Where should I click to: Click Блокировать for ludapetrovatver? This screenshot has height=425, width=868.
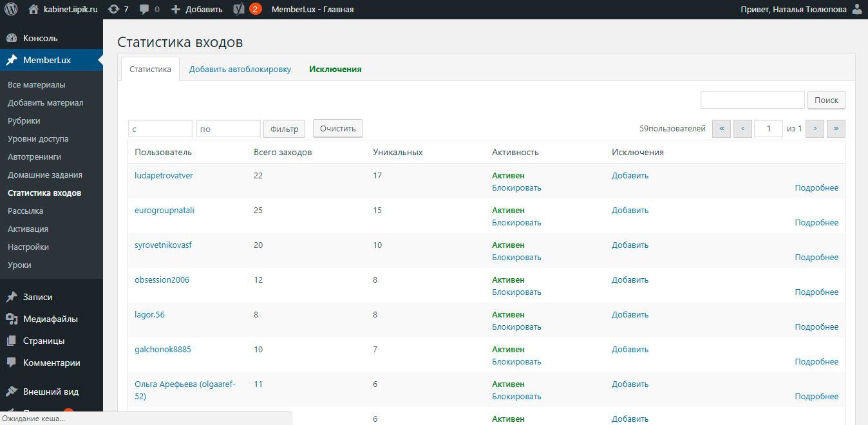coord(516,188)
